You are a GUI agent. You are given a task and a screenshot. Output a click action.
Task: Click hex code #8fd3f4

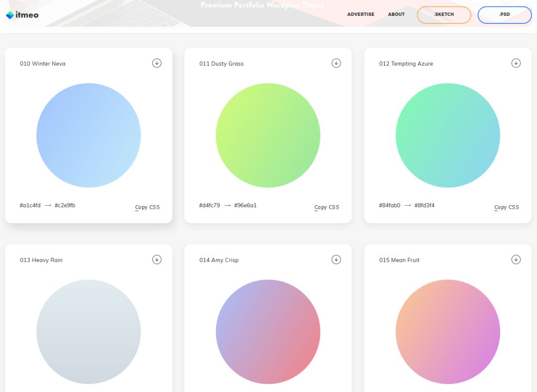coord(424,205)
